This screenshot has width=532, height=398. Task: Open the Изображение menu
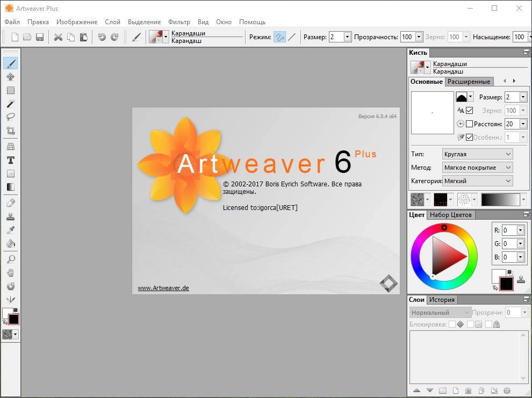[77, 22]
